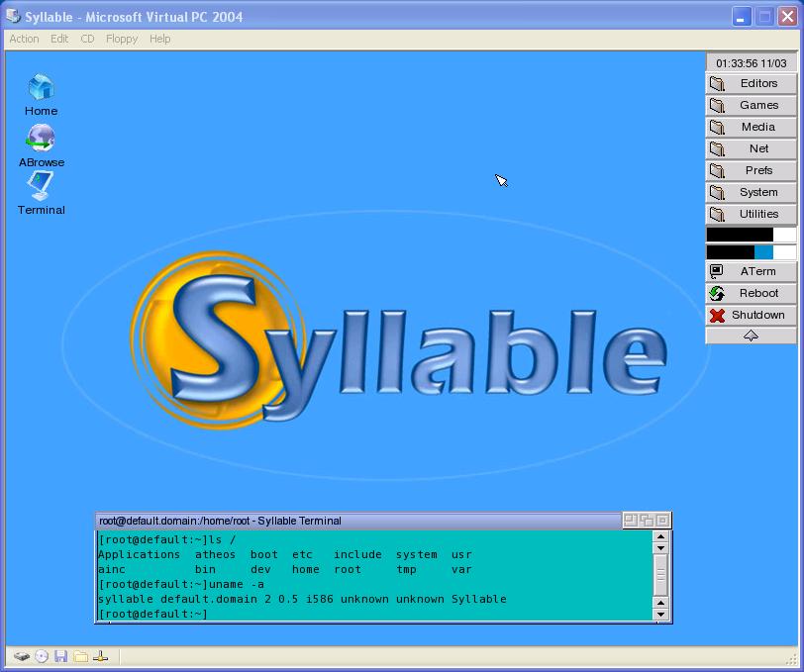Expand the Prefs folder in the dock
The height and width of the screenshot is (672, 804).
[x=752, y=170]
